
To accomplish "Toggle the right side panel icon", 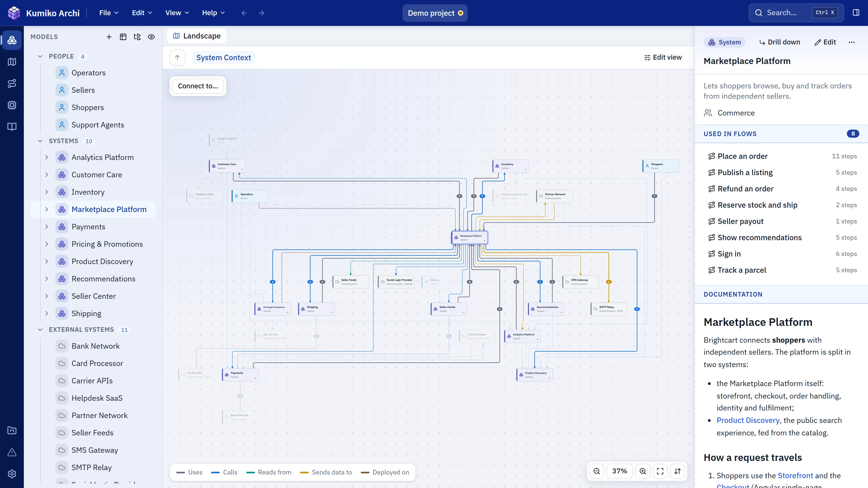I will point(856,13).
